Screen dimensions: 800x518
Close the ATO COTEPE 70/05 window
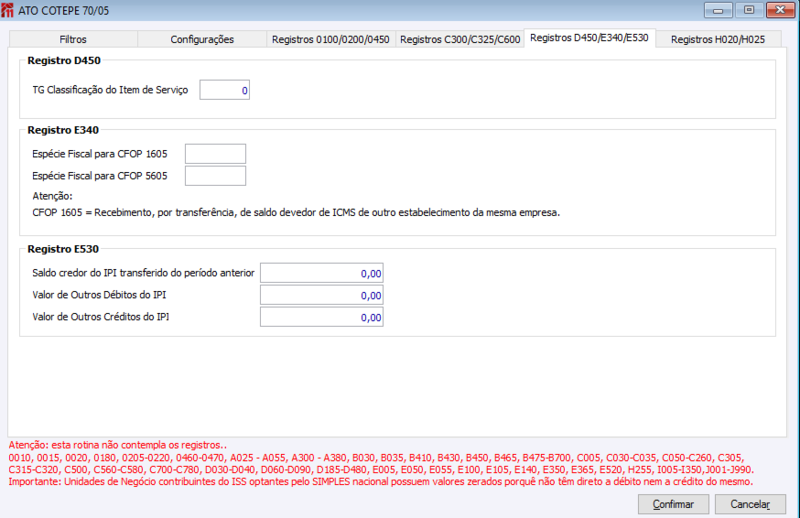click(x=780, y=10)
